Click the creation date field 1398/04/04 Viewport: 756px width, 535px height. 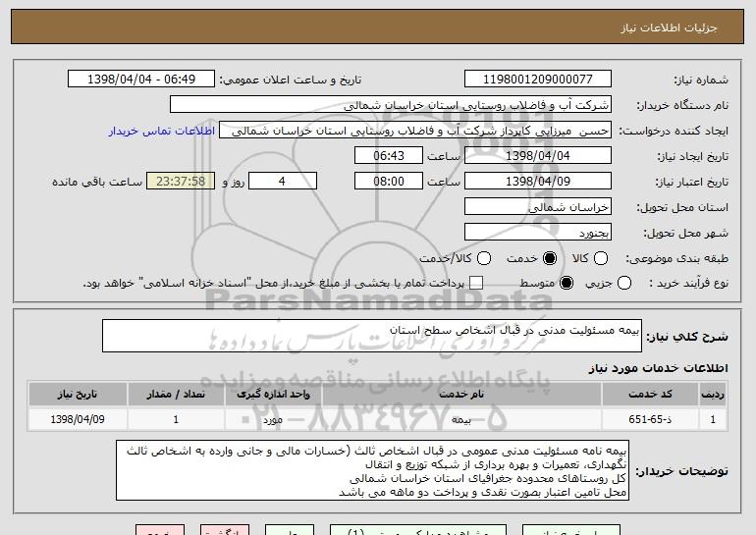pyautogui.click(x=538, y=156)
